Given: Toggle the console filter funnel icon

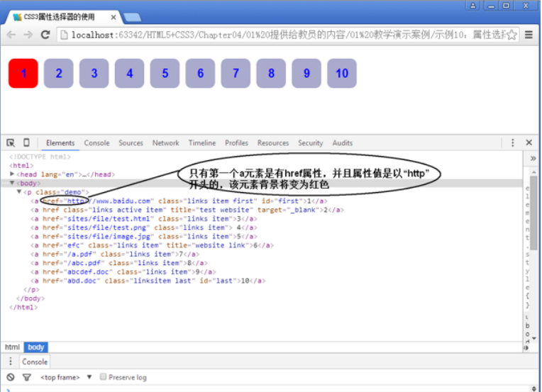Looking at the screenshot, I should (x=27, y=377).
